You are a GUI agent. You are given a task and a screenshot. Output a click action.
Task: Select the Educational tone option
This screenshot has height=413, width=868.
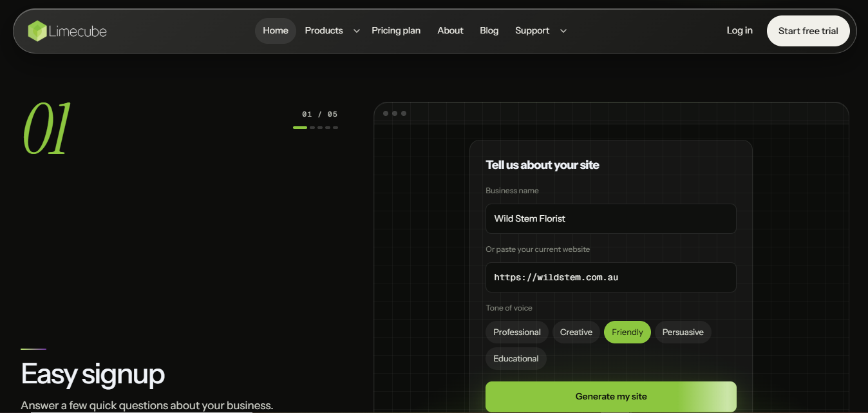coord(516,359)
